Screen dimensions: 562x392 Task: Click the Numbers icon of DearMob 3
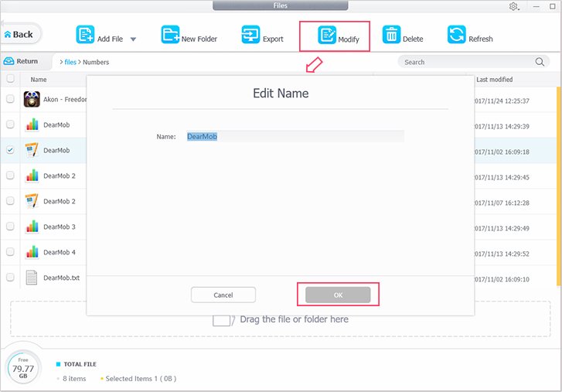pyautogui.click(x=32, y=227)
